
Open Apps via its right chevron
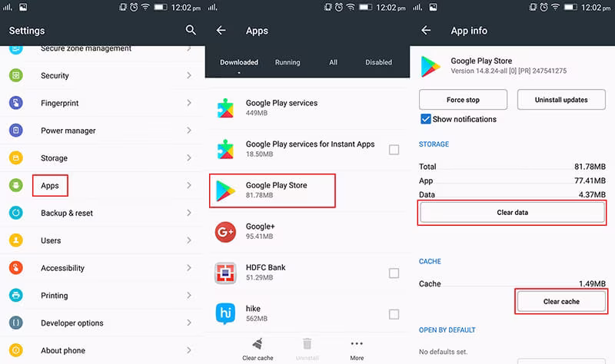[189, 185]
